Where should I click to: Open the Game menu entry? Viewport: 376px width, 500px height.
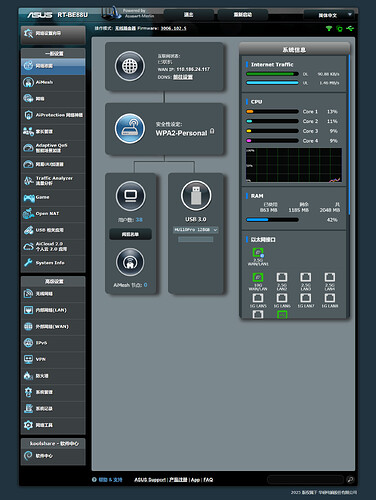tap(53, 197)
